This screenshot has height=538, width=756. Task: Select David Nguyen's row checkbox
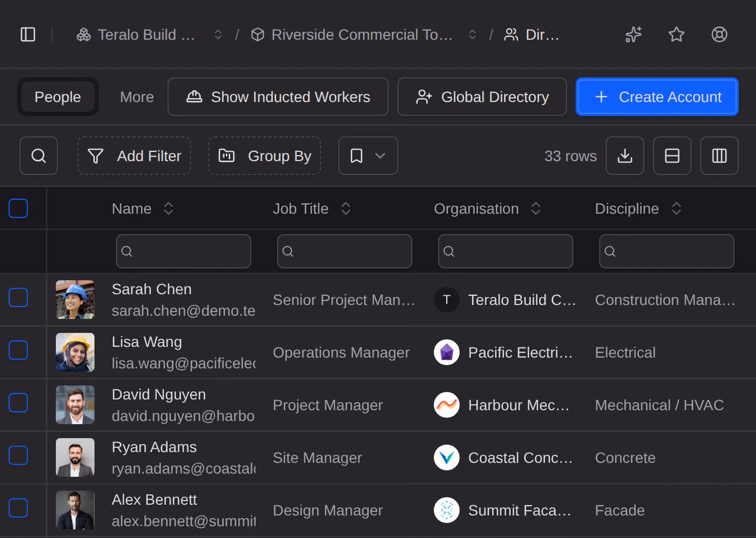point(18,403)
